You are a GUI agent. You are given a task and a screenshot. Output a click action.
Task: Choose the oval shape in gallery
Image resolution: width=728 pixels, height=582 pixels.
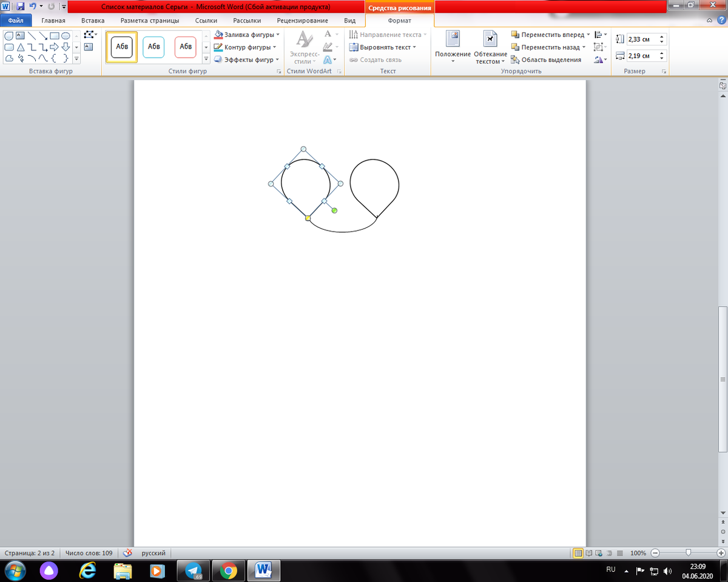[x=66, y=36]
